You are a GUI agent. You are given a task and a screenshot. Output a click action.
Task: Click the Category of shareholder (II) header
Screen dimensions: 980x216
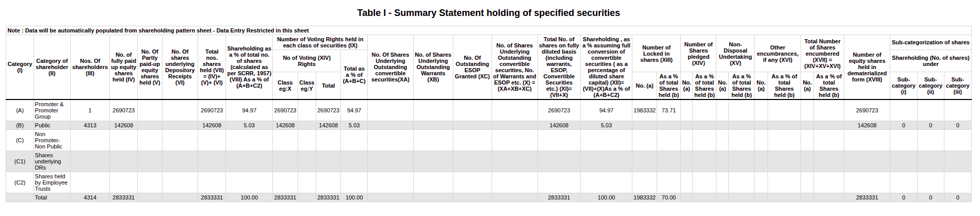(x=52, y=67)
